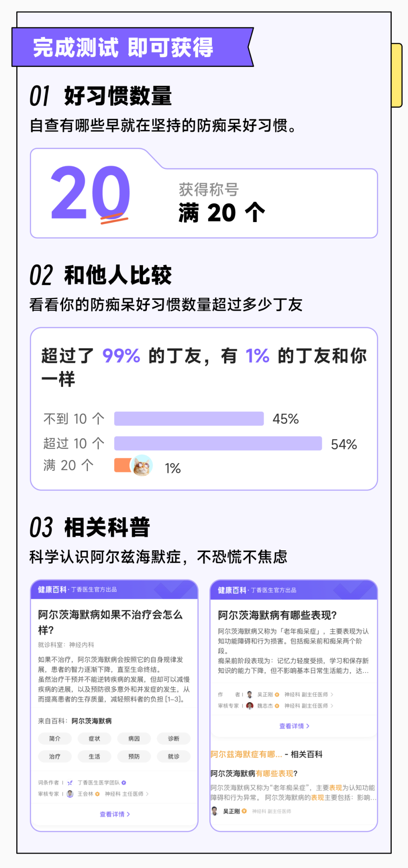408x868 pixels.
Task: Open 查看详情 in the left 健康百科 card
Action: (114, 814)
